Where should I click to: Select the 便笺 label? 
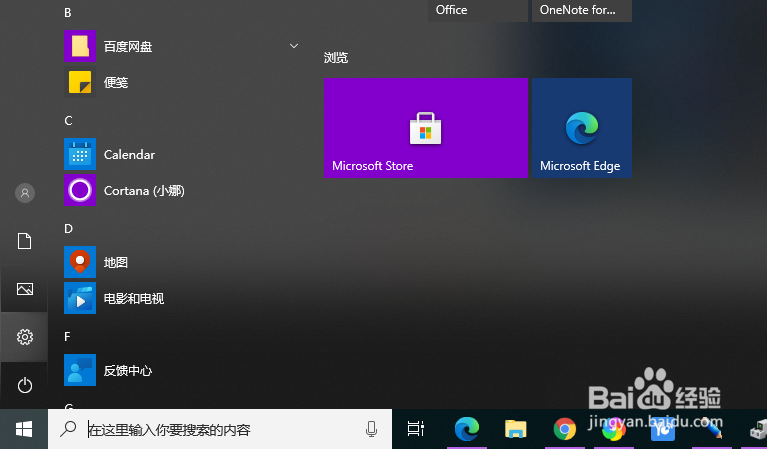tap(116, 83)
